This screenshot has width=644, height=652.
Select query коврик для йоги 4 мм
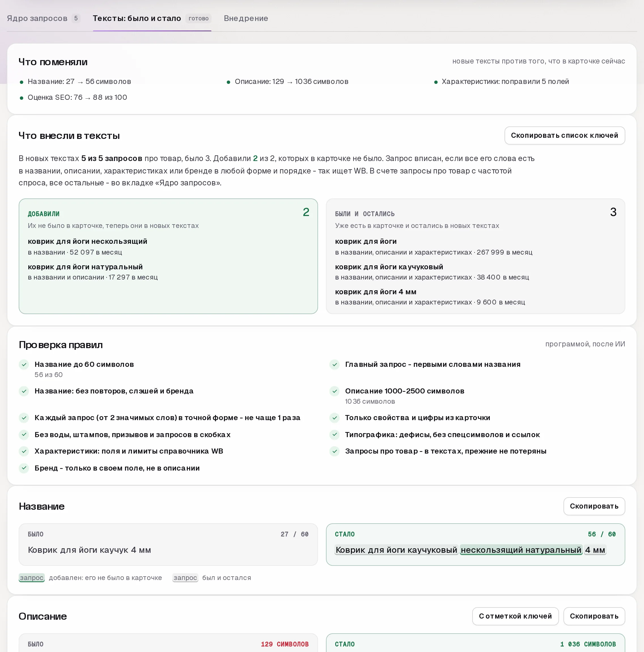click(375, 292)
